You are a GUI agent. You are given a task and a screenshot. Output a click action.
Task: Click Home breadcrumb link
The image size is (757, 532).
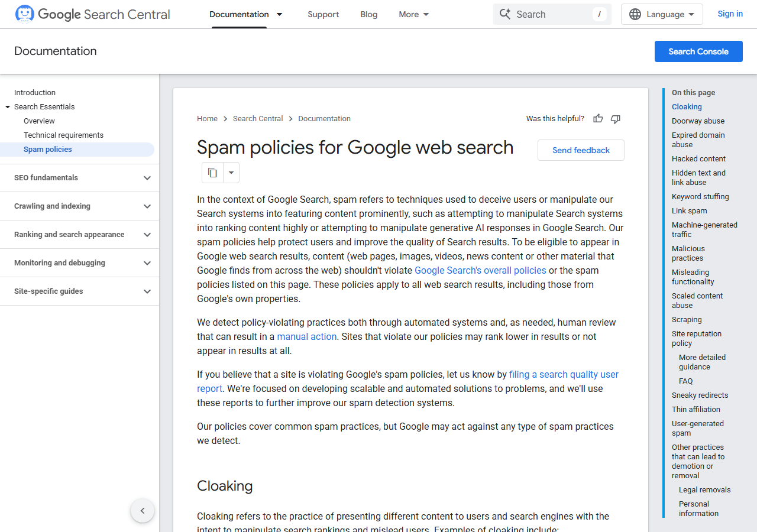(x=207, y=119)
